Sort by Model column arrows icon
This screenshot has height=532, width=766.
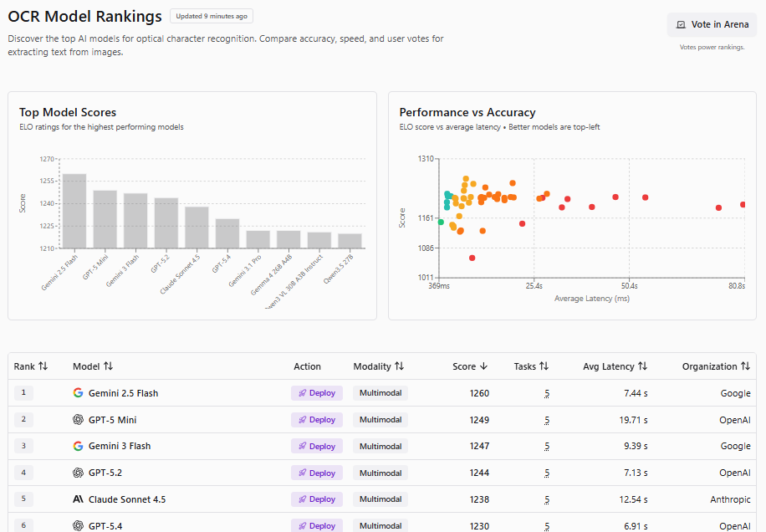[108, 366]
